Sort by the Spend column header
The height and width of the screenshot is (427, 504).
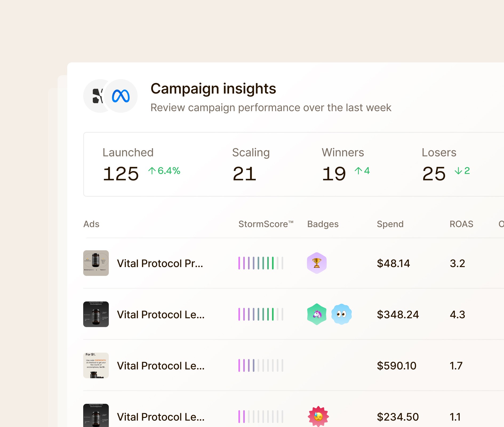pos(390,224)
